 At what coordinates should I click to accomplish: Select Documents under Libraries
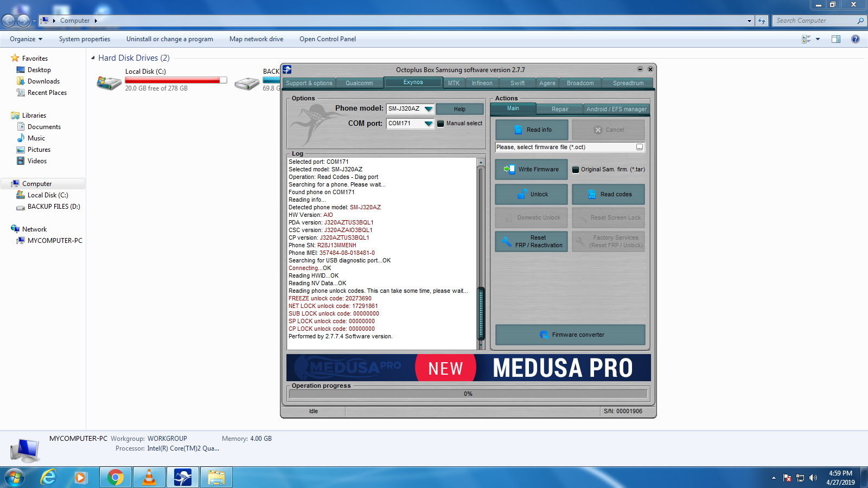point(44,127)
